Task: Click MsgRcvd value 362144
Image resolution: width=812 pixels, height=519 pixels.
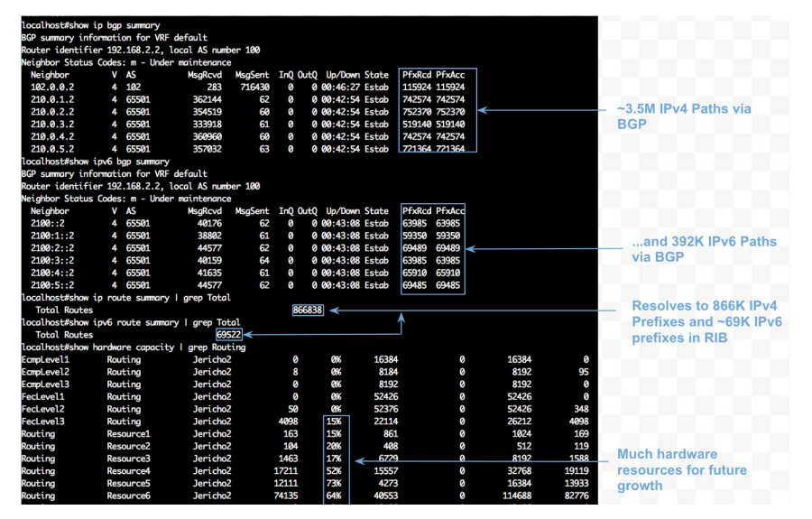Action: tap(208, 99)
